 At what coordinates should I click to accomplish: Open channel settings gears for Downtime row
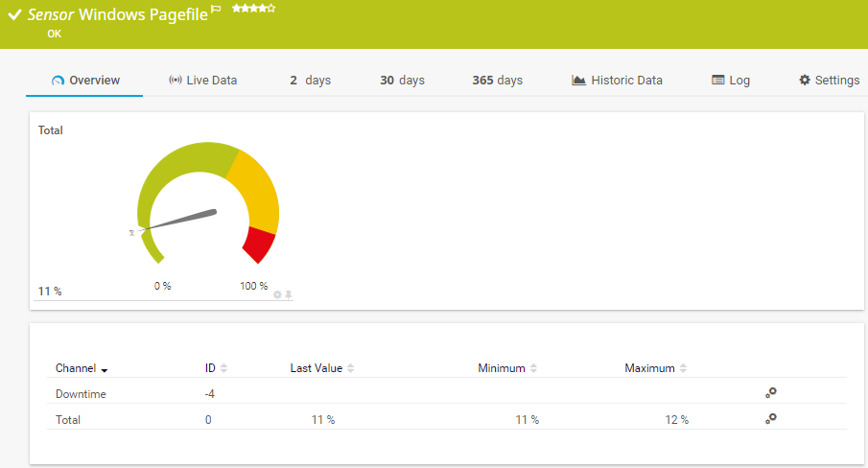coord(770,392)
